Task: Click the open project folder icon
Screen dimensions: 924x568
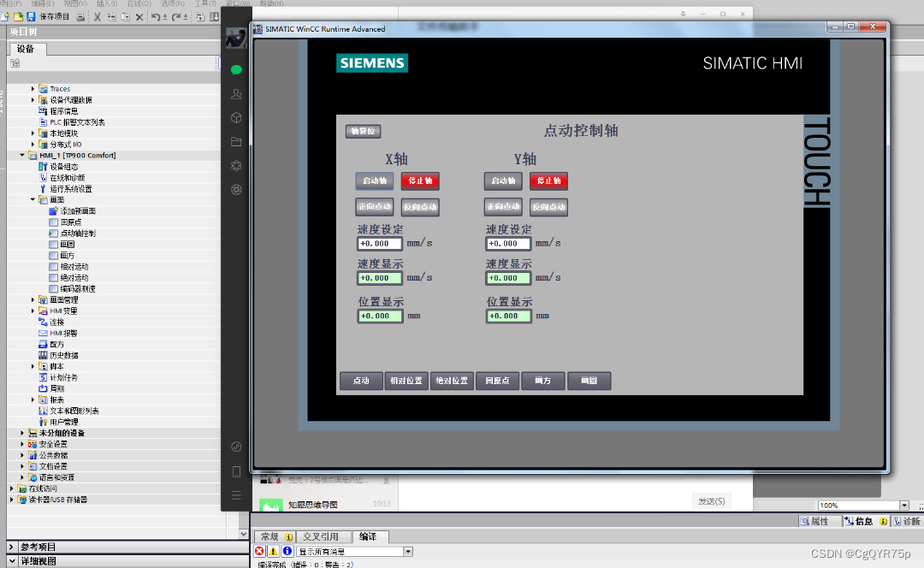Action: tap(18, 16)
